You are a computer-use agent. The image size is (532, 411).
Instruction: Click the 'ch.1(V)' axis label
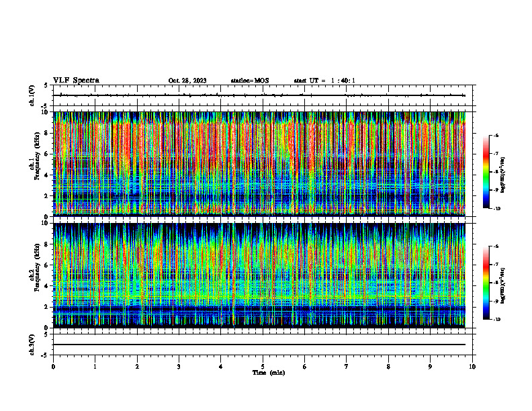pos(32,95)
